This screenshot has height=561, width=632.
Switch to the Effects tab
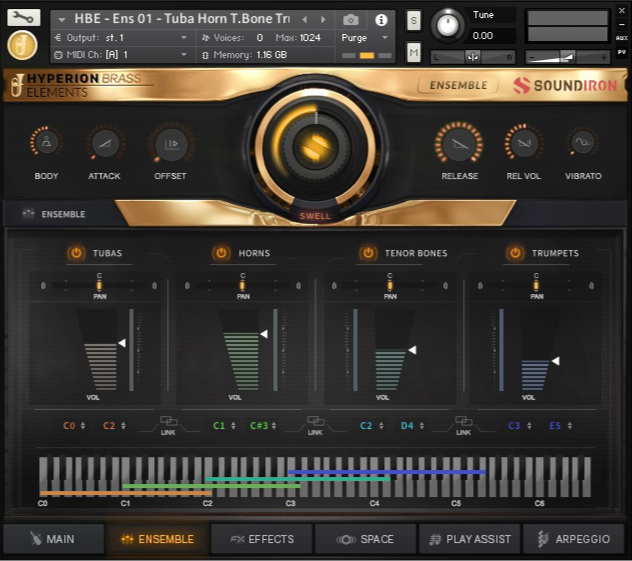tap(262, 539)
